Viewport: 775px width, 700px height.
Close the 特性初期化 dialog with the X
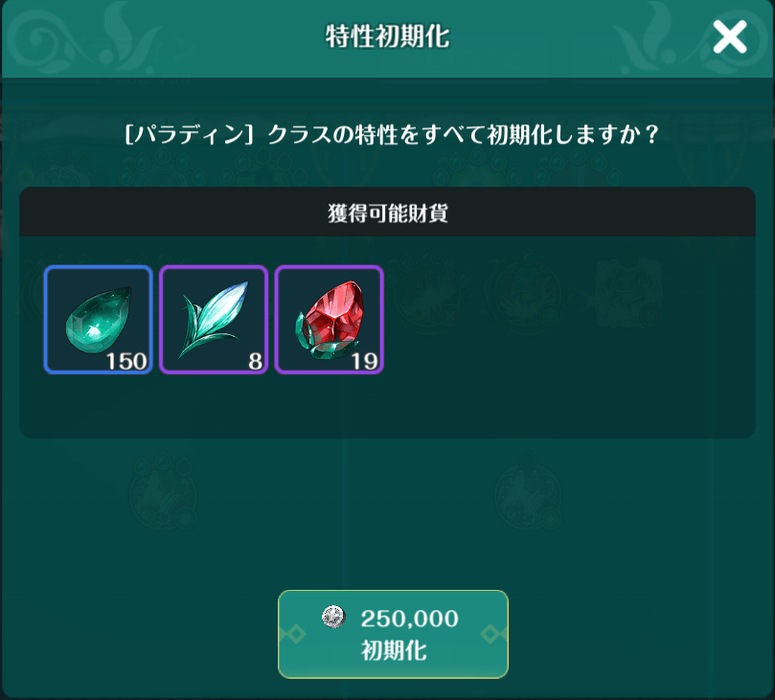[730, 37]
